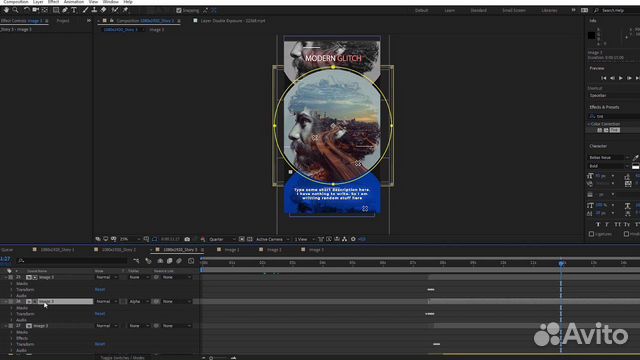The width and height of the screenshot is (640, 360).
Task: Apply All Caps in Character panel
Action: 617,224
